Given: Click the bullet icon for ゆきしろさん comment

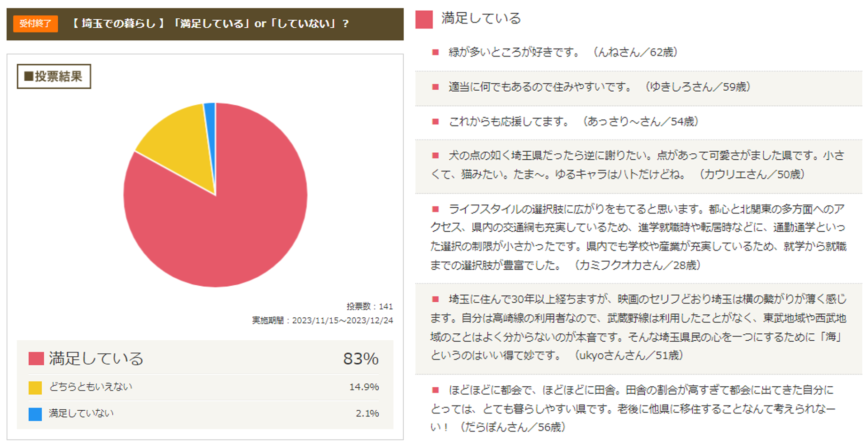Looking at the screenshot, I should [x=436, y=87].
